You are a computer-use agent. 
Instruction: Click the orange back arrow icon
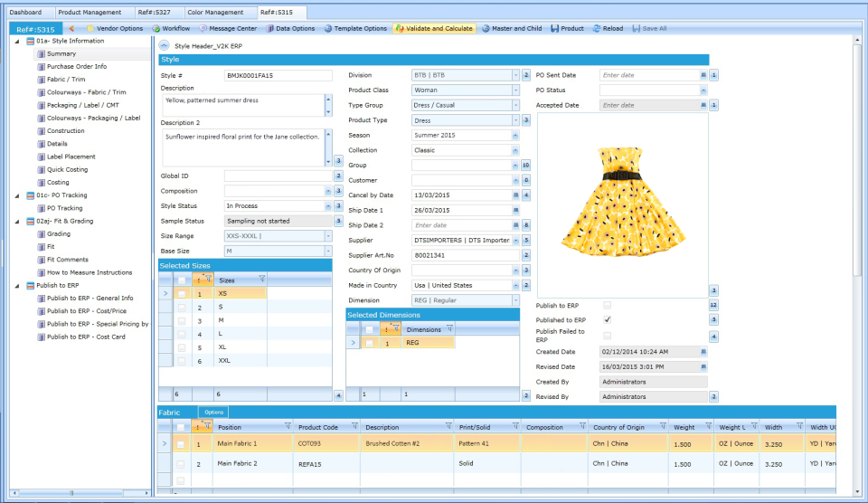pyautogui.click(x=71, y=28)
